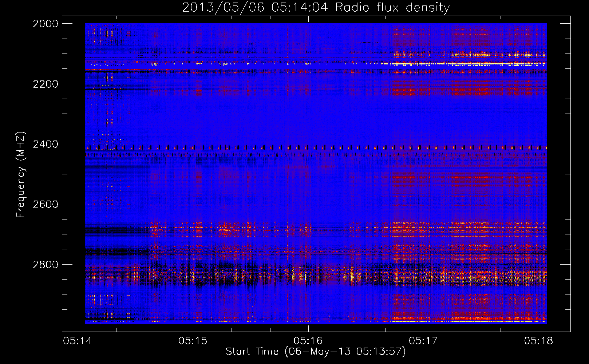Click the 2400 frequency axis label

click(x=46, y=144)
